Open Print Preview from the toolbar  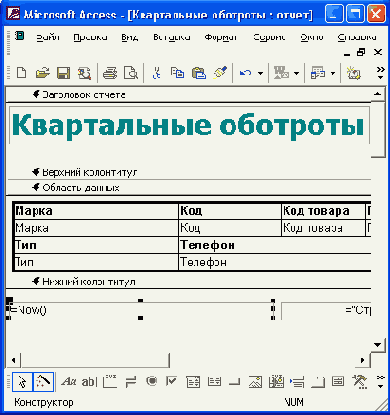(x=131, y=72)
